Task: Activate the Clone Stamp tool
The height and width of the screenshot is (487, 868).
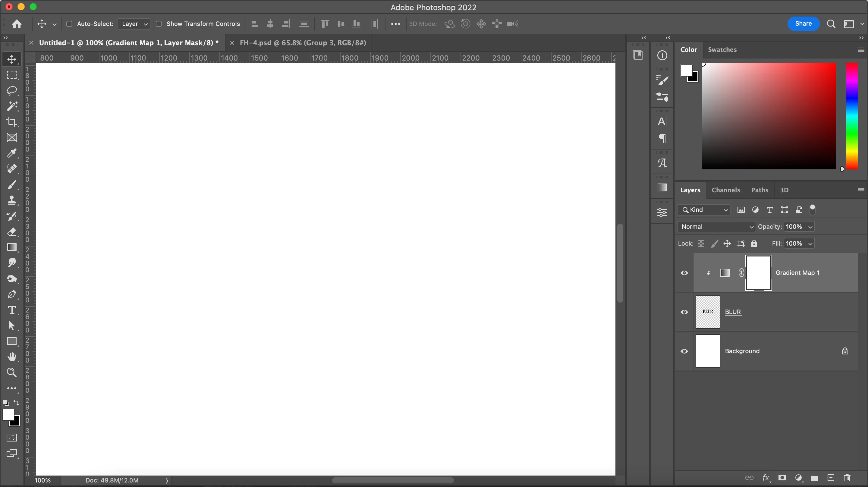Action: point(12,200)
